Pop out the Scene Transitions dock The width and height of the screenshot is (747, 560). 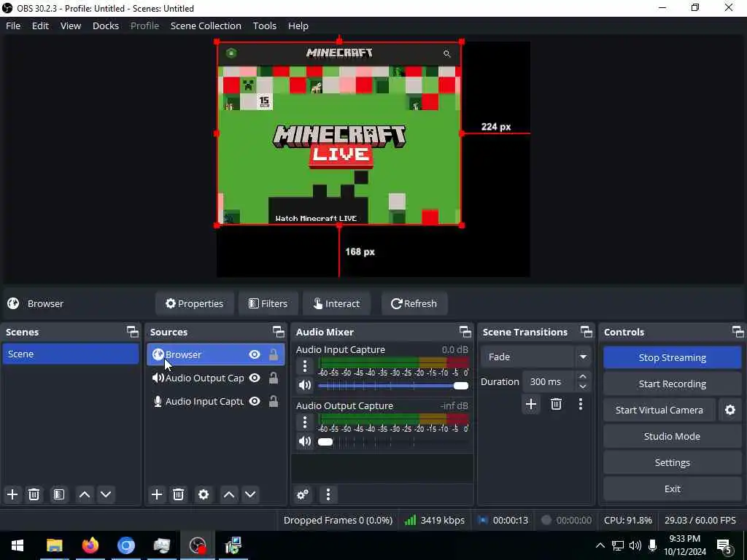click(587, 332)
